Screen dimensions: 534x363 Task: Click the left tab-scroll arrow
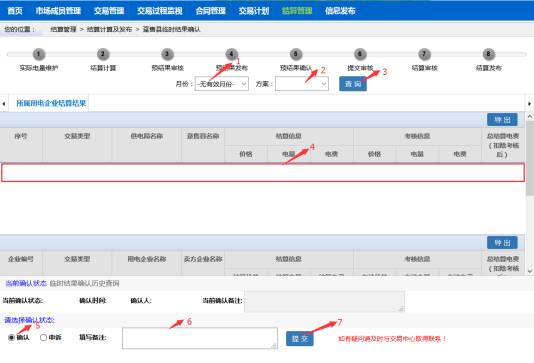click(x=4, y=104)
